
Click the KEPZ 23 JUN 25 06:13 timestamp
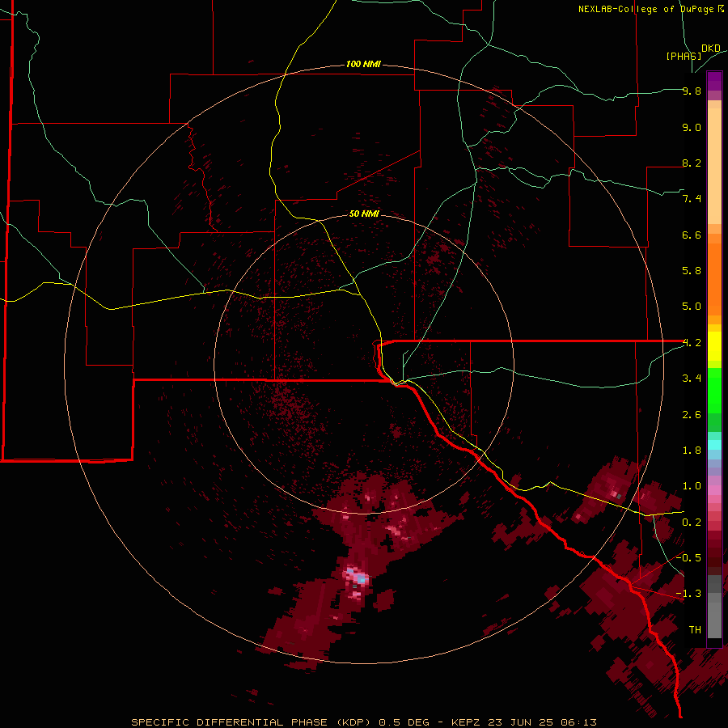coord(523,722)
